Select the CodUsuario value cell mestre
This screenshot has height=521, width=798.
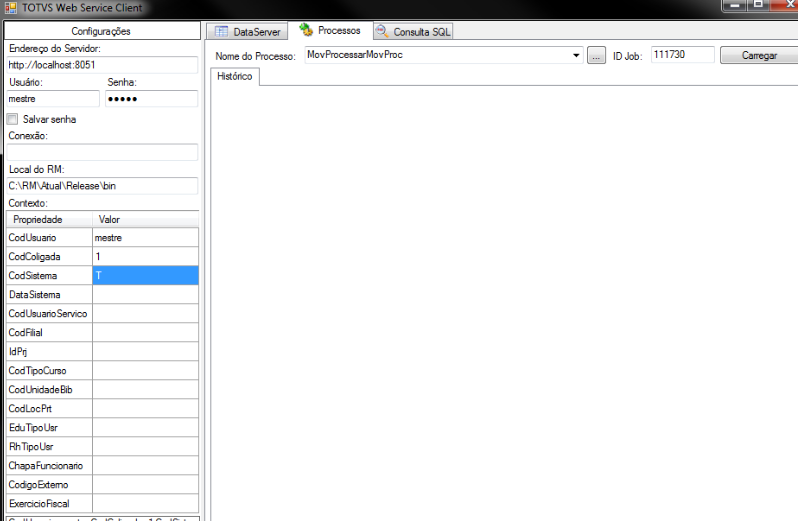[x=146, y=238]
